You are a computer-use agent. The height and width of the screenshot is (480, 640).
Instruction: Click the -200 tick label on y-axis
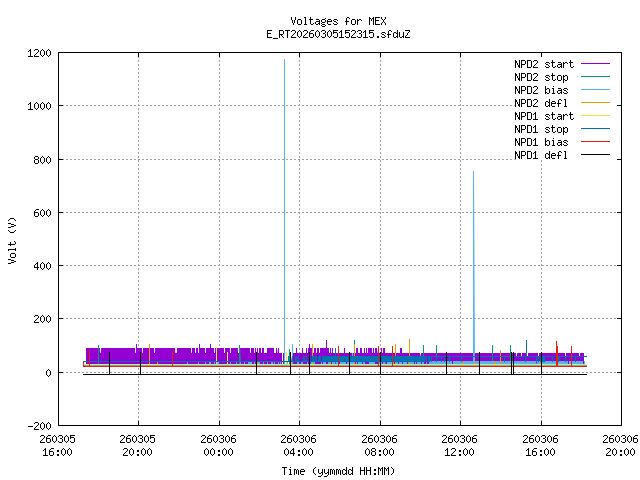click(38, 426)
